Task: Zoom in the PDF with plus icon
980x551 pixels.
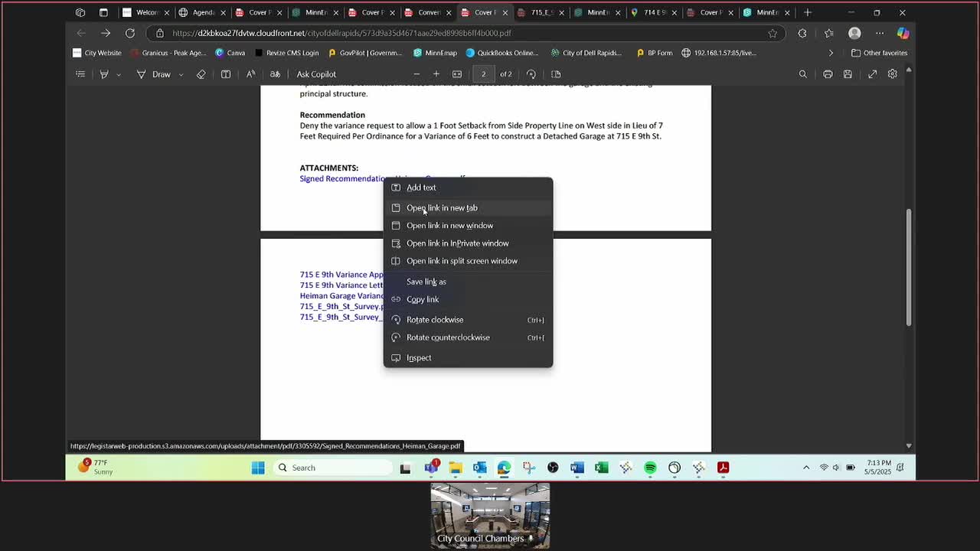Action: click(436, 74)
